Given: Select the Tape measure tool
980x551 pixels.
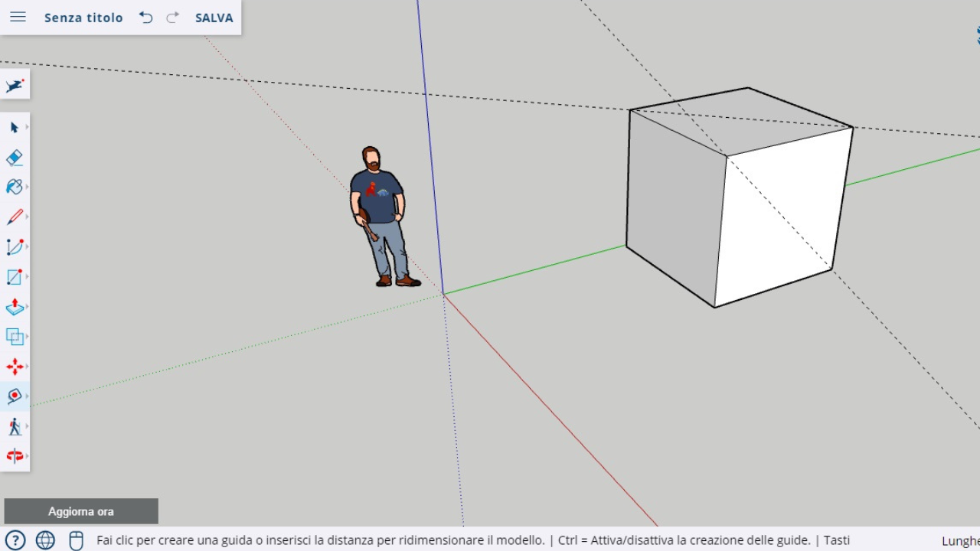Looking at the screenshot, I should click(x=14, y=396).
